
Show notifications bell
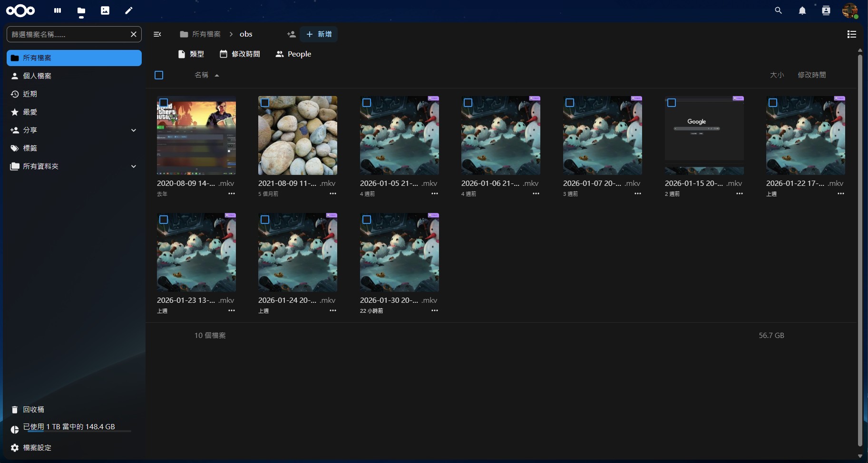pos(802,10)
